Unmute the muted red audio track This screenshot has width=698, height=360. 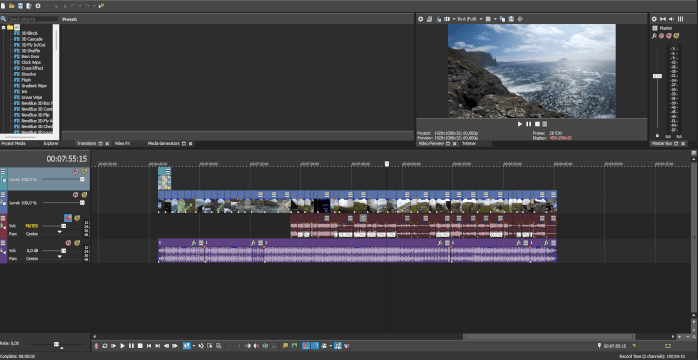coord(68,218)
